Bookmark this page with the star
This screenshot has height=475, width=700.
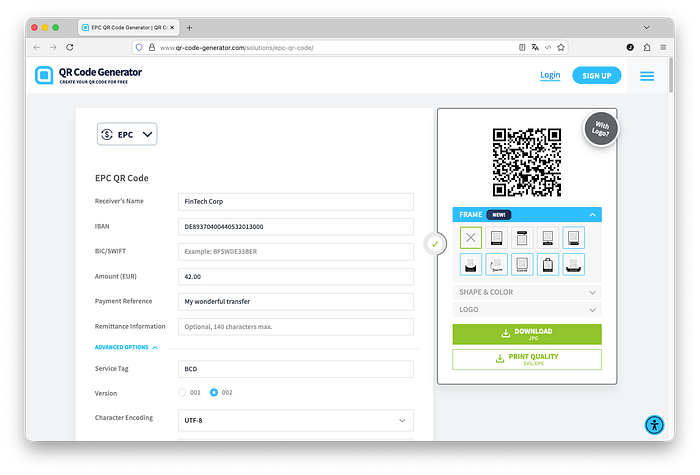[x=561, y=47]
